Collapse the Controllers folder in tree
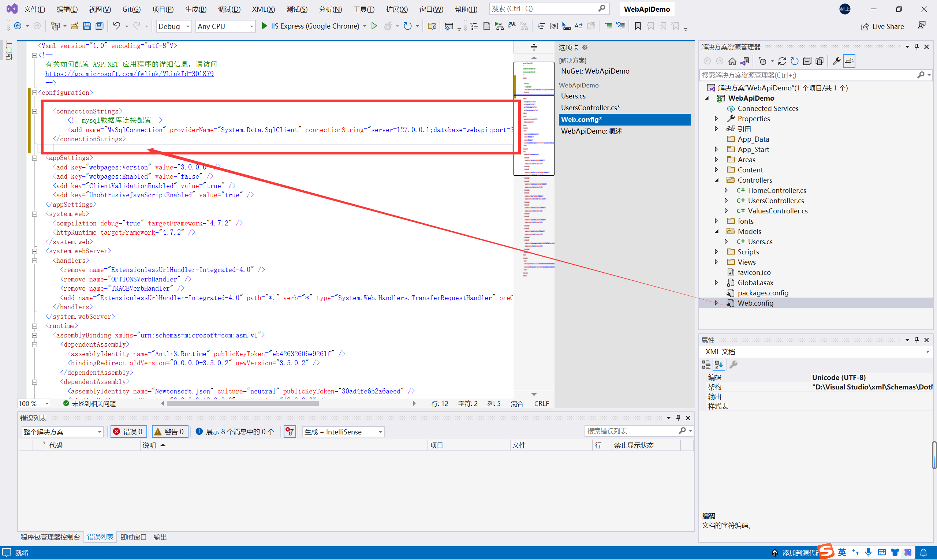 coord(717,180)
